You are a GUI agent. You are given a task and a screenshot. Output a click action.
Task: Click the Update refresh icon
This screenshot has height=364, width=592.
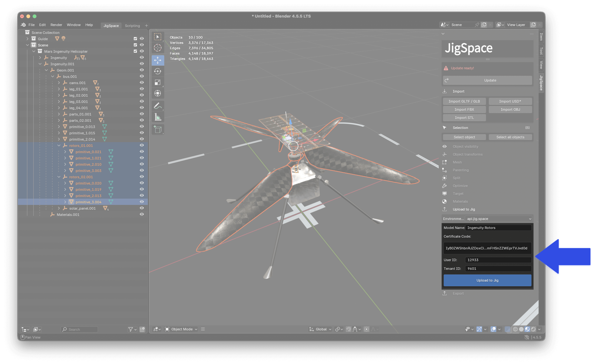[x=447, y=80]
